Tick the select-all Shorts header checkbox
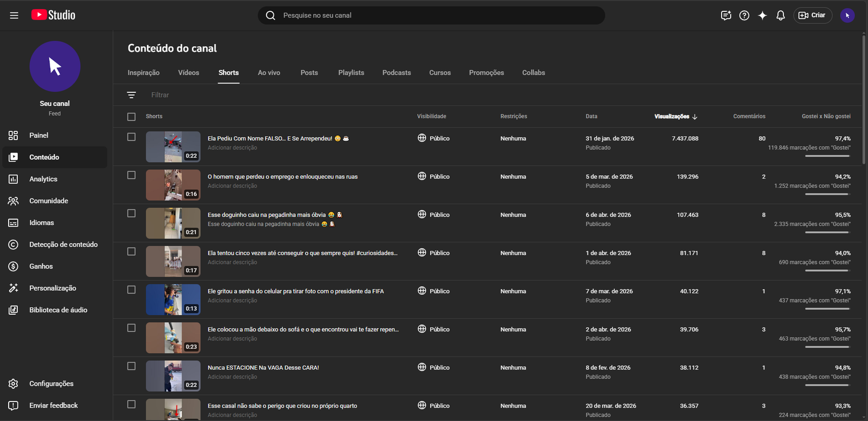Screen dimensions: 868x421 (x=131, y=117)
